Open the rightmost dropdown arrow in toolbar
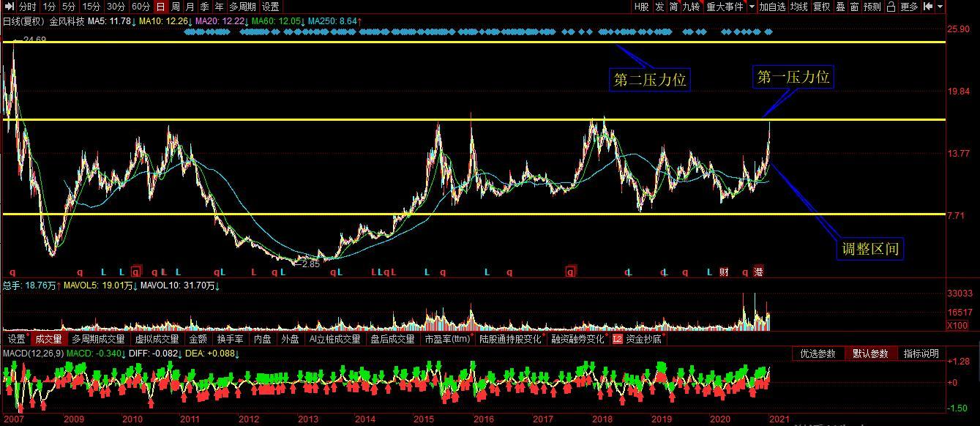The width and height of the screenshot is (980, 426). pyautogui.click(x=941, y=7)
